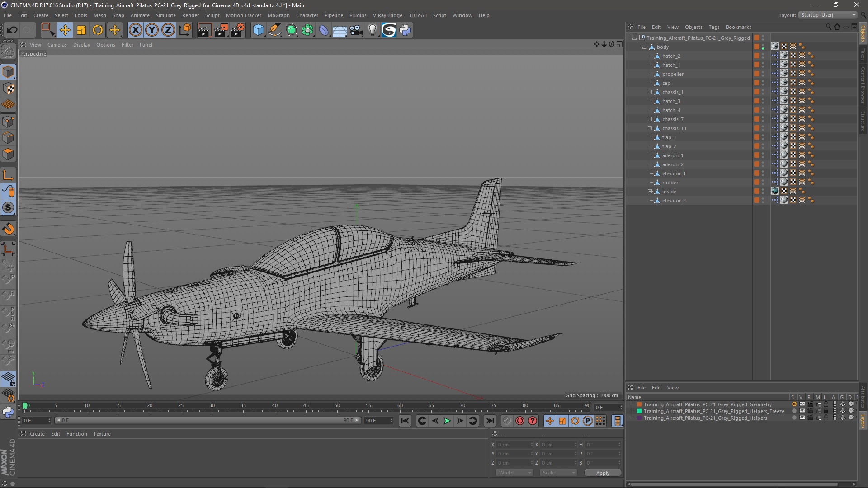Click the Play animation button
Screen dimensions: 868x488
pos(447,421)
